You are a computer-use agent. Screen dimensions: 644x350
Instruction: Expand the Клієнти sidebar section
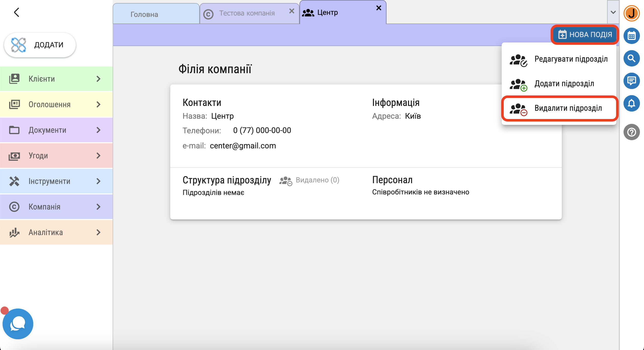[x=56, y=79]
